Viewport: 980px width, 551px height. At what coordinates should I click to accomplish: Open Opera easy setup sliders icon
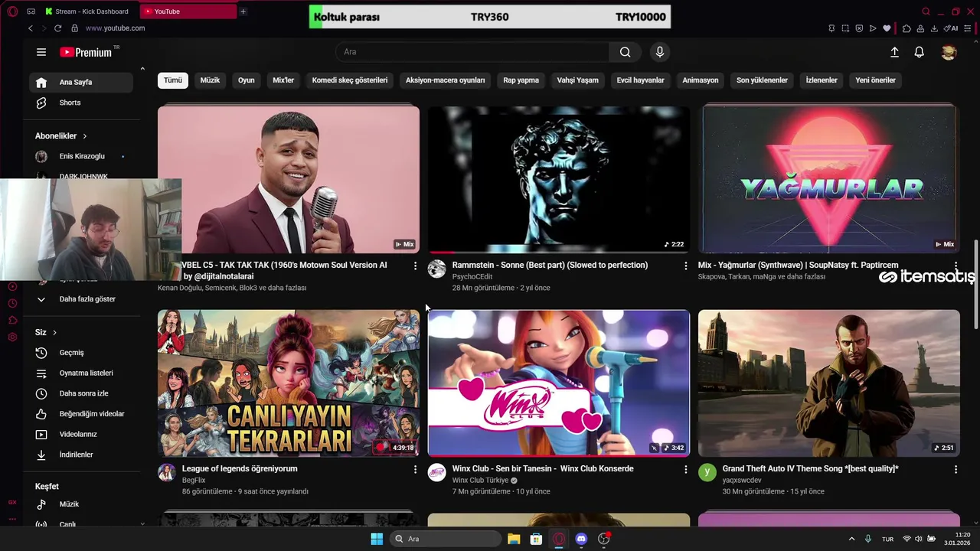(969, 28)
